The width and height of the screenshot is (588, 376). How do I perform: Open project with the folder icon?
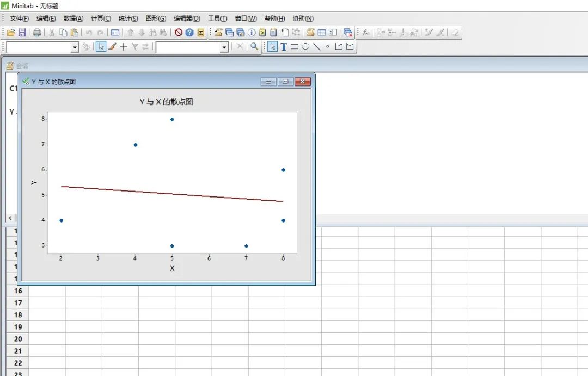click(11, 33)
